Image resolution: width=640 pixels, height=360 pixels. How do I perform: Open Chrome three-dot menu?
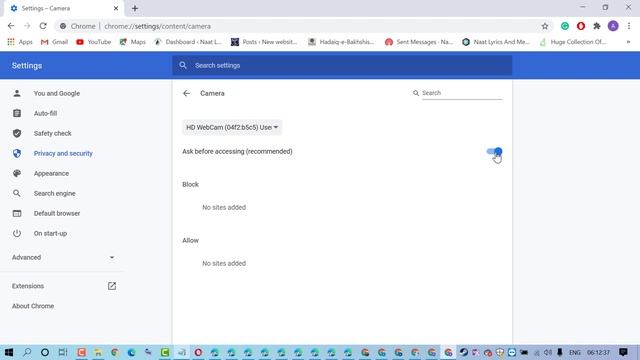pyautogui.click(x=629, y=26)
